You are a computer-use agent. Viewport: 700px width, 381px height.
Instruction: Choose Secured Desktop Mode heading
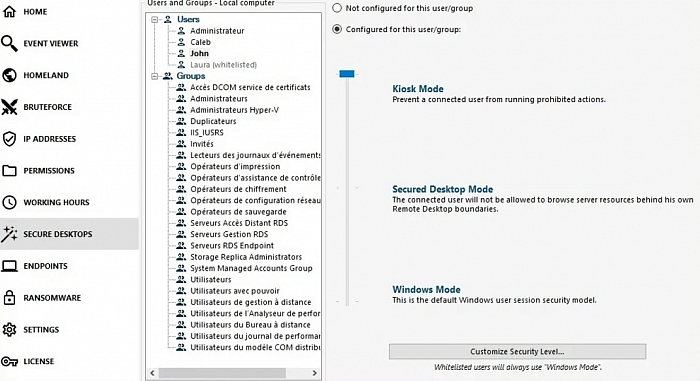point(442,189)
